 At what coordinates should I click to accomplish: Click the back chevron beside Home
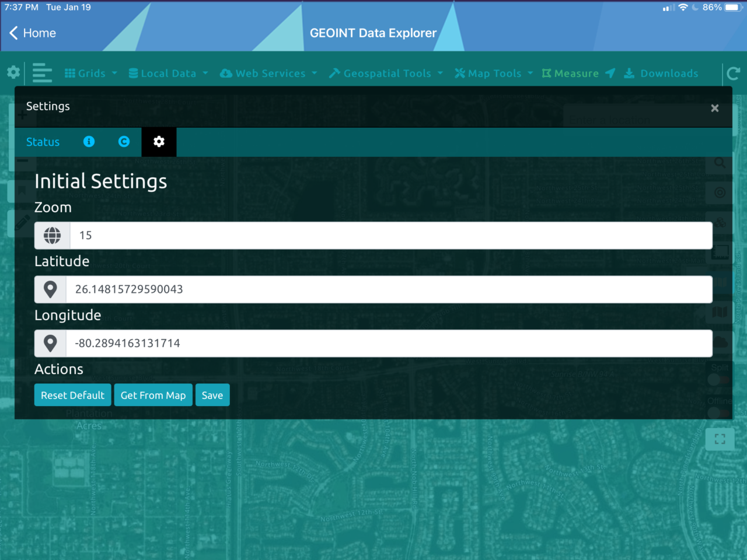point(13,33)
